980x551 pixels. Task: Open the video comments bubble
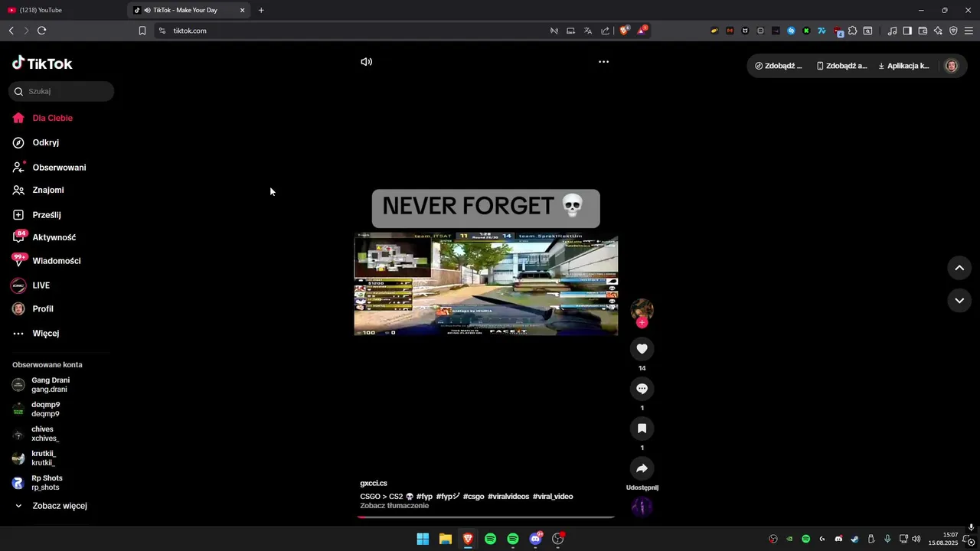[x=642, y=389]
